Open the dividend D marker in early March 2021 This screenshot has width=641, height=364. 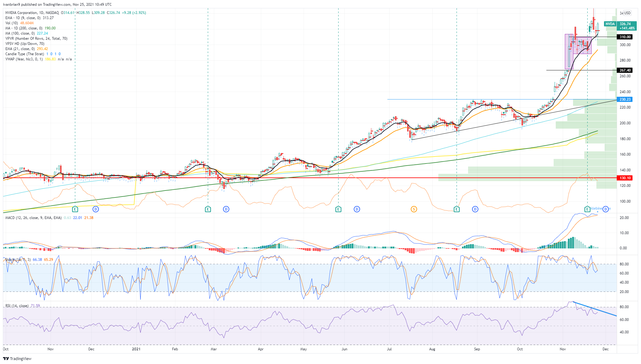pyautogui.click(x=226, y=209)
